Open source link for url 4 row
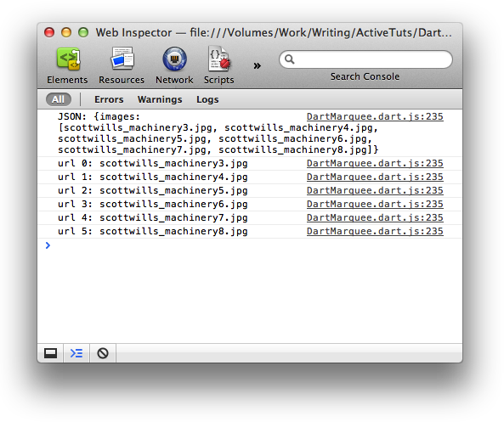This screenshot has height=422, width=504. [375, 217]
